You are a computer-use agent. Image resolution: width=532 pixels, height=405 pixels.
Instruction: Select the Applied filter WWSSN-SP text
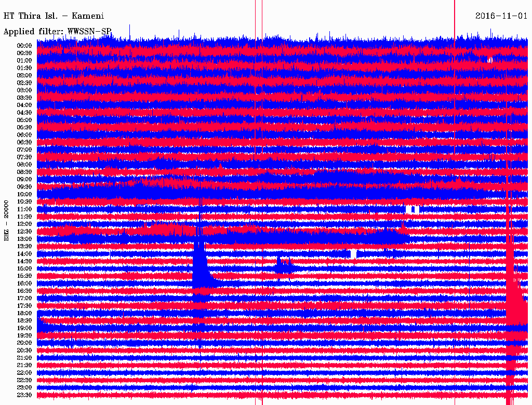58,32
